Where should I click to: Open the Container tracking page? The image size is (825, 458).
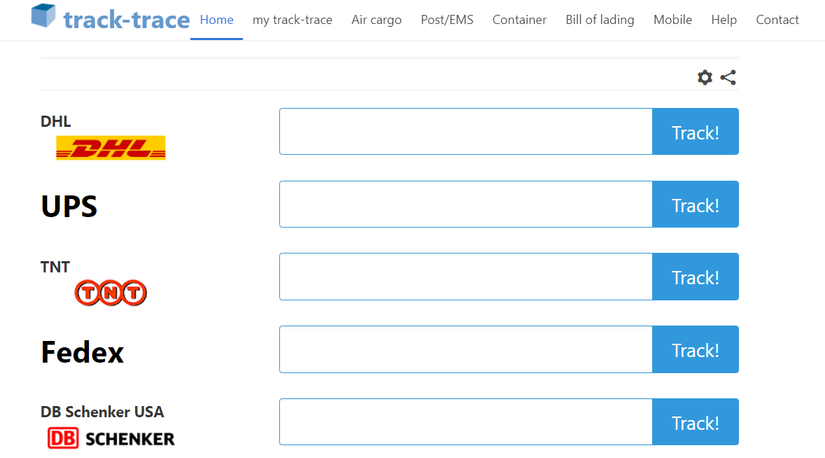click(x=519, y=20)
